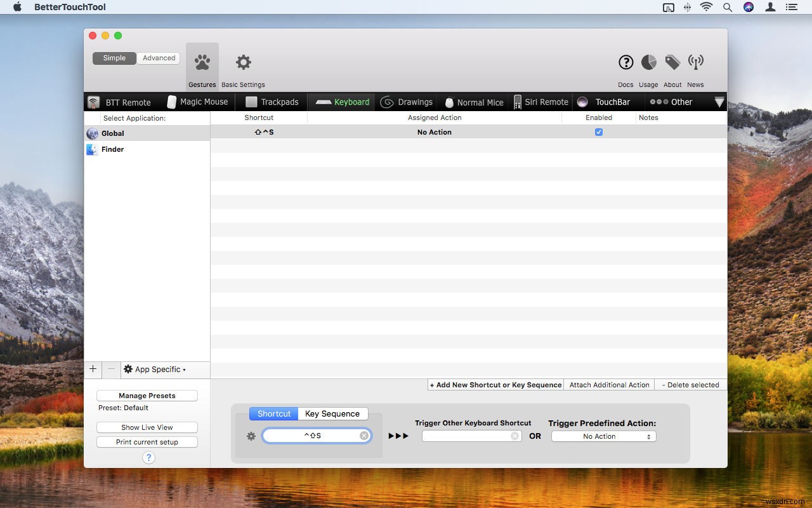Switch to the Key Sequence tab
This screenshot has height=508, width=812.
pos(332,413)
